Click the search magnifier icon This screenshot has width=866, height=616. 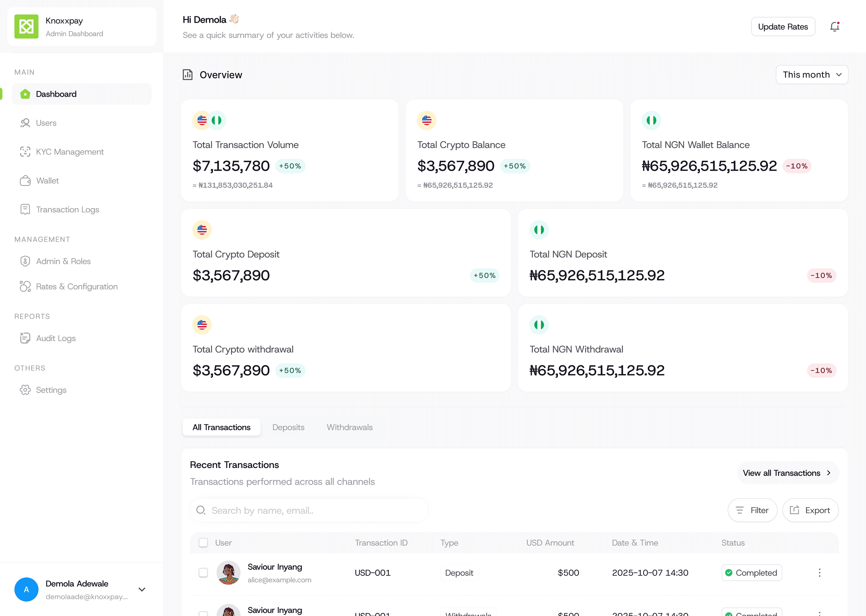201,510
